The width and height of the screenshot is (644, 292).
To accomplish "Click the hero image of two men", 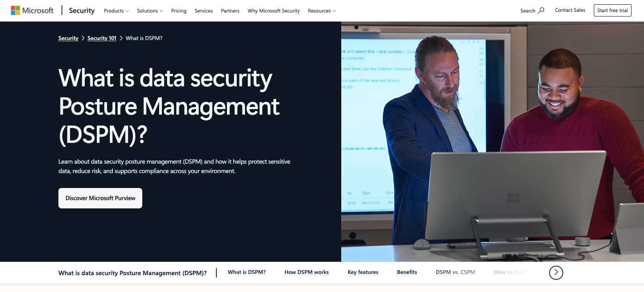I will pyautogui.click(x=492, y=142).
